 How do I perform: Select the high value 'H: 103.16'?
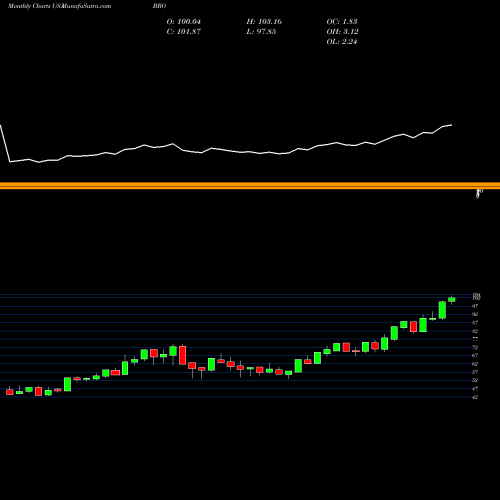pos(264,22)
